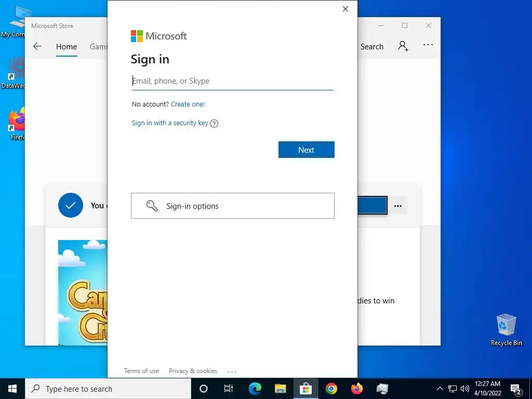Show hidden system tray icons
This screenshot has height=399, width=532.
pyautogui.click(x=440, y=389)
